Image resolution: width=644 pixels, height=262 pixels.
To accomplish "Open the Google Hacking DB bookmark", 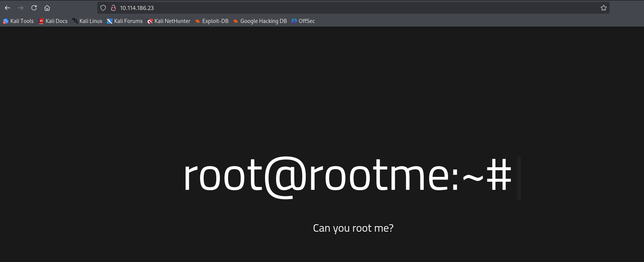I will point(260,21).
